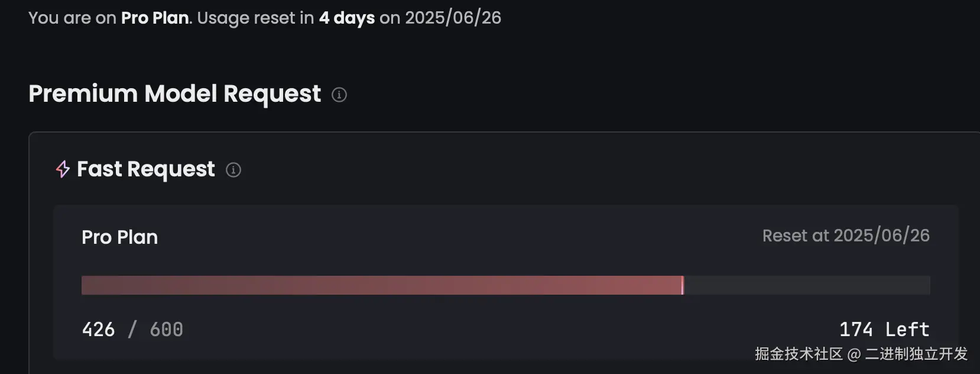
Task: Select the Premium Model Request heading
Action: [x=174, y=93]
